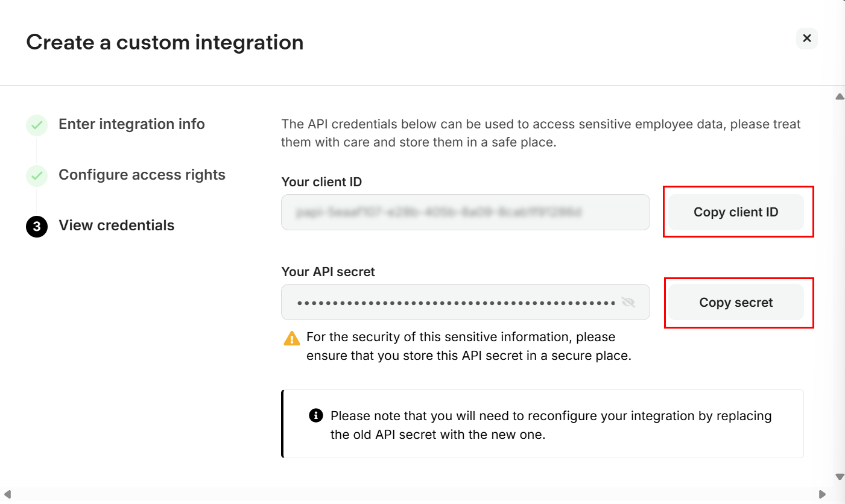Click the reconfigure integration note box
This screenshot has height=504, width=845.
coord(543,424)
